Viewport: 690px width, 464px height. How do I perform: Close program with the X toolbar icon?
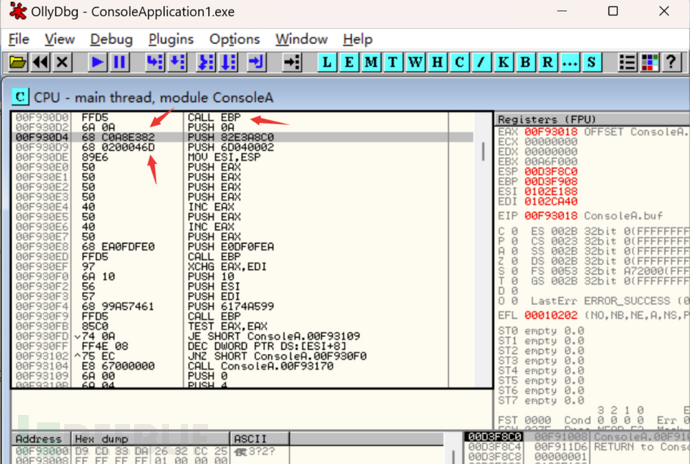[62, 62]
